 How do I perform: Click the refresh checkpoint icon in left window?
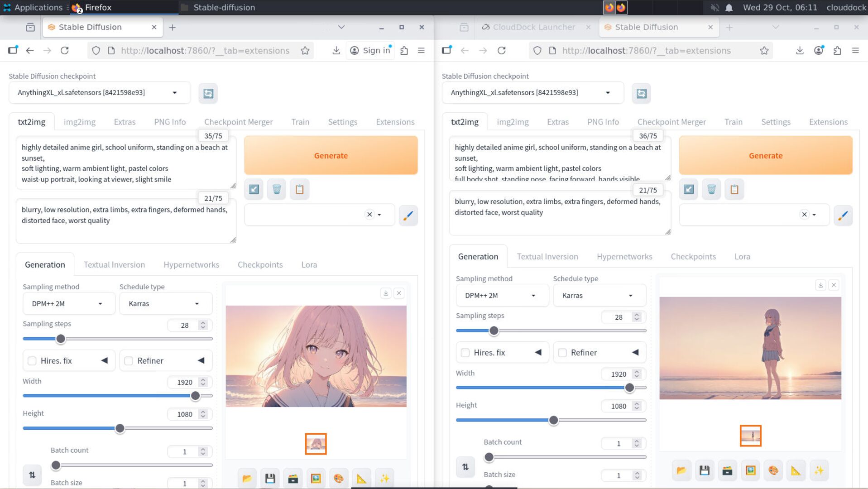coord(208,93)
